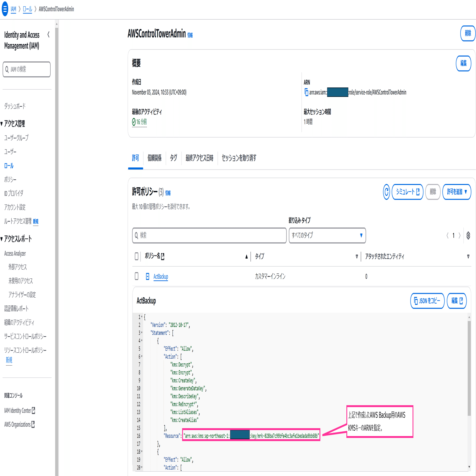Image resolution: width=476 pixels, height=476 pixels.
Task: Open ポリシー in the sidebar
Action: tap(10, 179)
